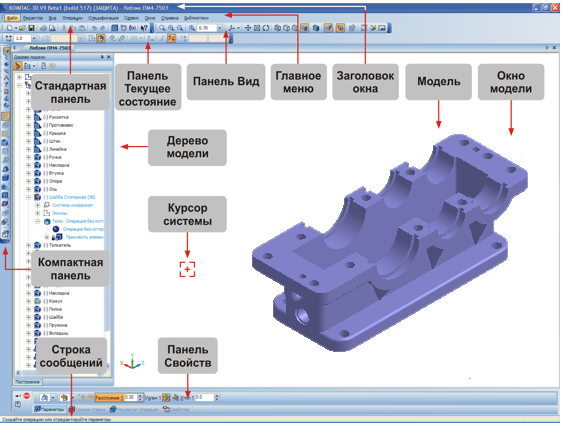
Task: Open the zoom scale 0.70 dropdown
Action: 219,28
